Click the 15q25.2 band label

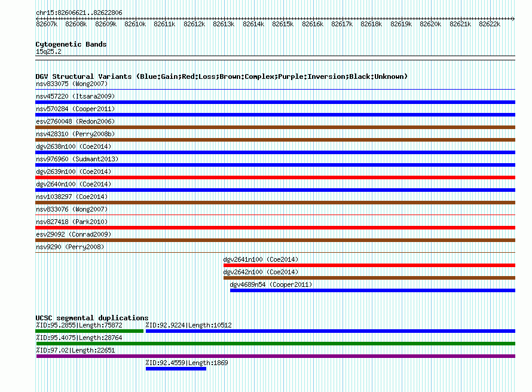(48, 51)
